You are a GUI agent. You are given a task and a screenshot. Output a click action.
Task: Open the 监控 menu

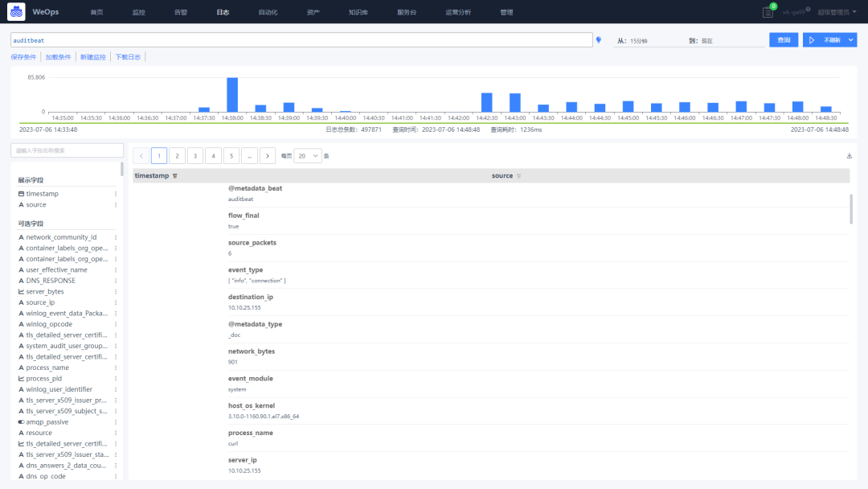tap(138, 12)
